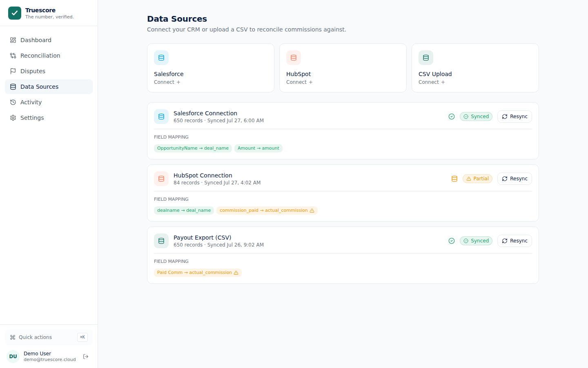Click the Payout Export (CSV) title
588x368 pixels.
pos(203,238)
